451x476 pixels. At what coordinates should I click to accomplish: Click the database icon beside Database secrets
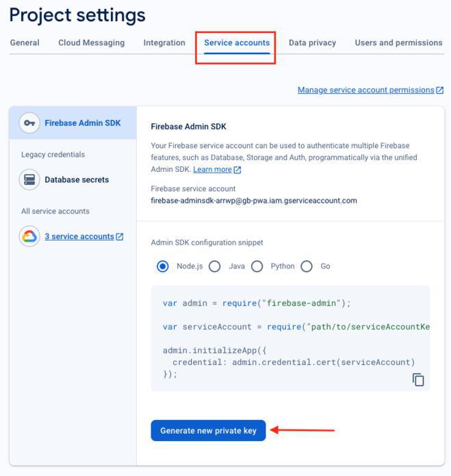29,180
